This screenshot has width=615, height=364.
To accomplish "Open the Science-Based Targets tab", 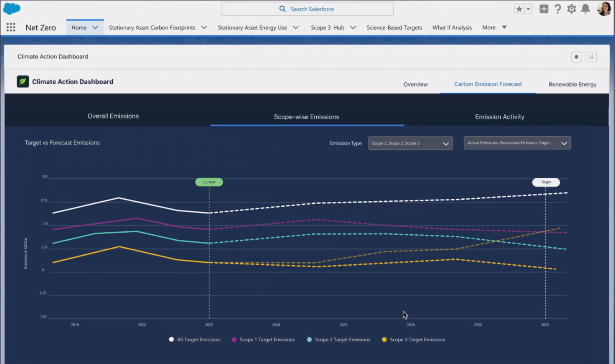I will [x=394, y=28].
